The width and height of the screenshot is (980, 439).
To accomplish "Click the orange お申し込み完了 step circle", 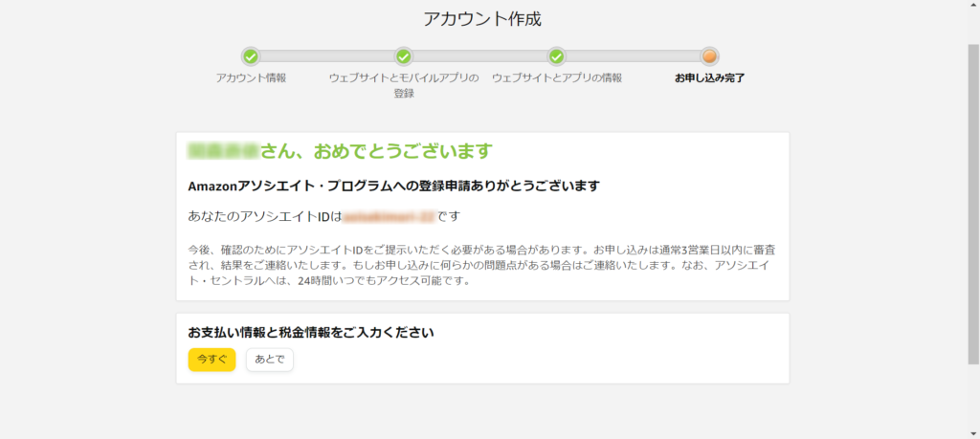I will pyautogui.click(x=709, y=56).
